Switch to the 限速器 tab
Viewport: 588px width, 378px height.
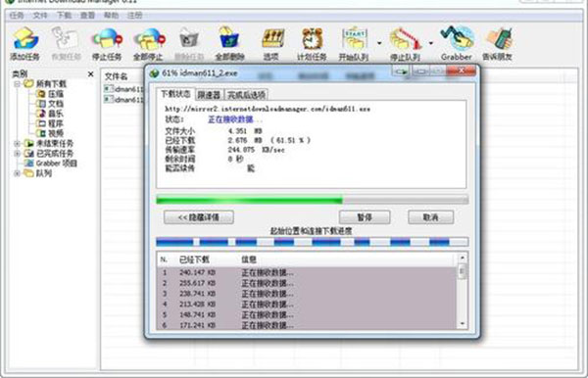tap(209, 95)
